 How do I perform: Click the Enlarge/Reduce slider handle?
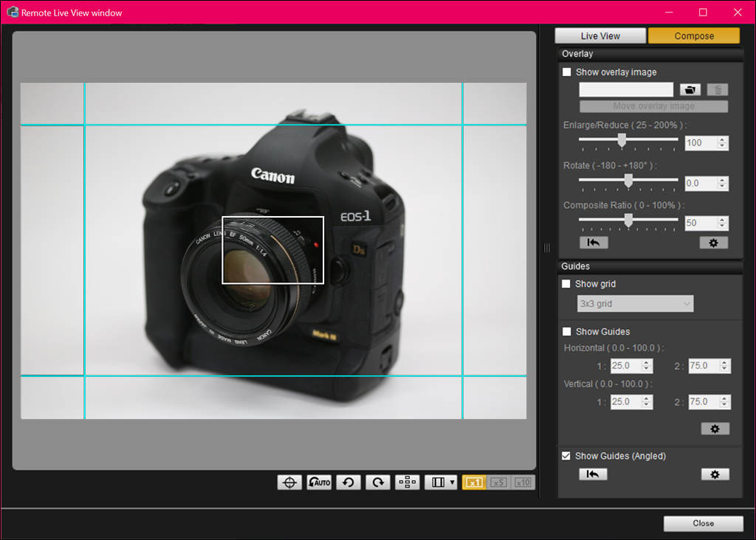[x=622, y=140]
